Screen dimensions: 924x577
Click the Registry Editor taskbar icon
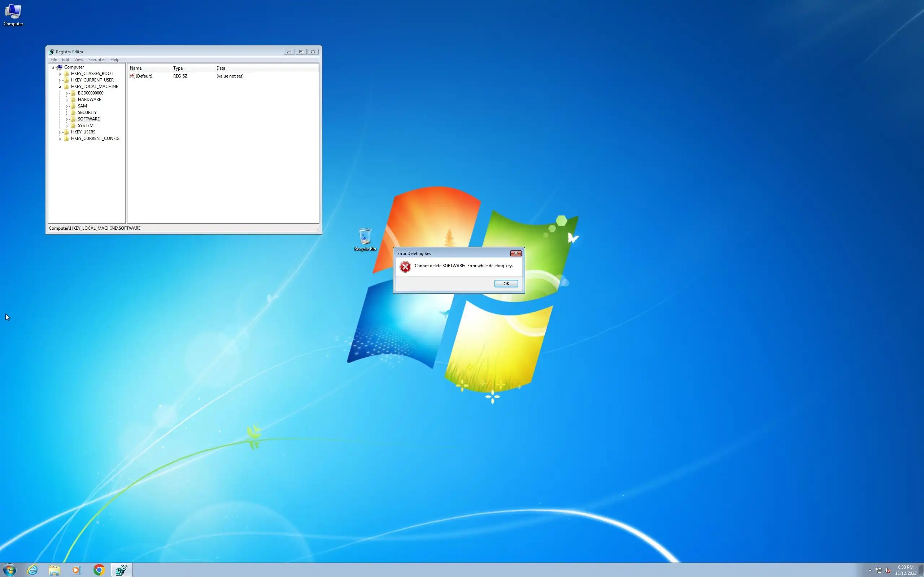coord(121,570)
